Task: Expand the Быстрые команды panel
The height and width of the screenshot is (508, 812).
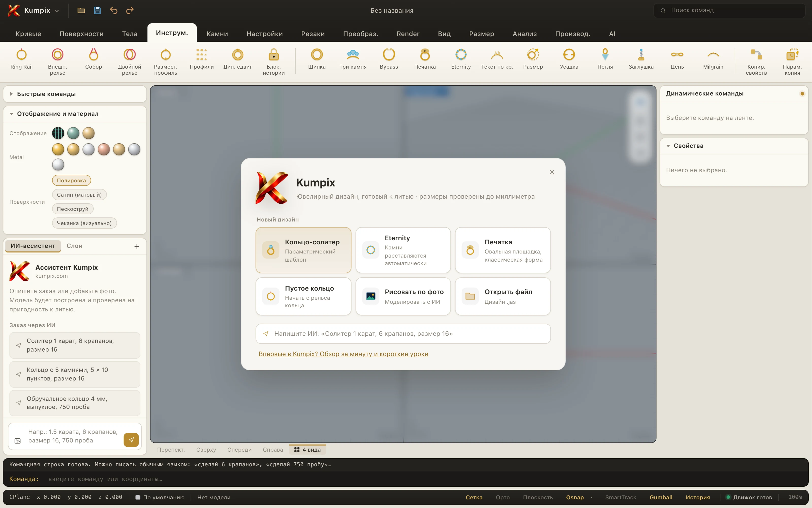Action: pos(75,94)
